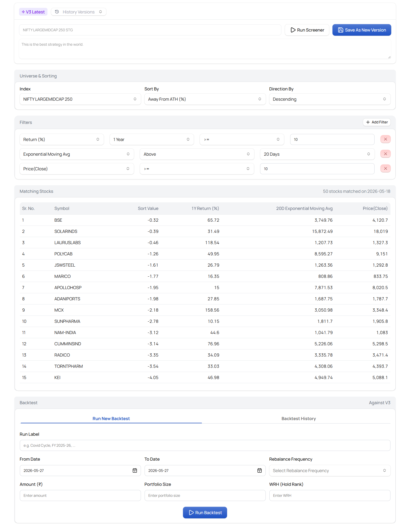Open the From Date calendar picker
This screenshot has width=412, height=532.
click(x=135, y=470)
